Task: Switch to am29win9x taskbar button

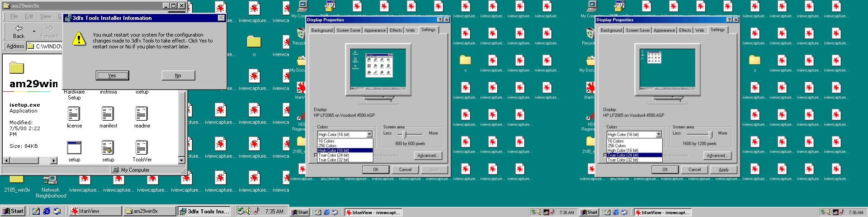Action: point(149,211)
